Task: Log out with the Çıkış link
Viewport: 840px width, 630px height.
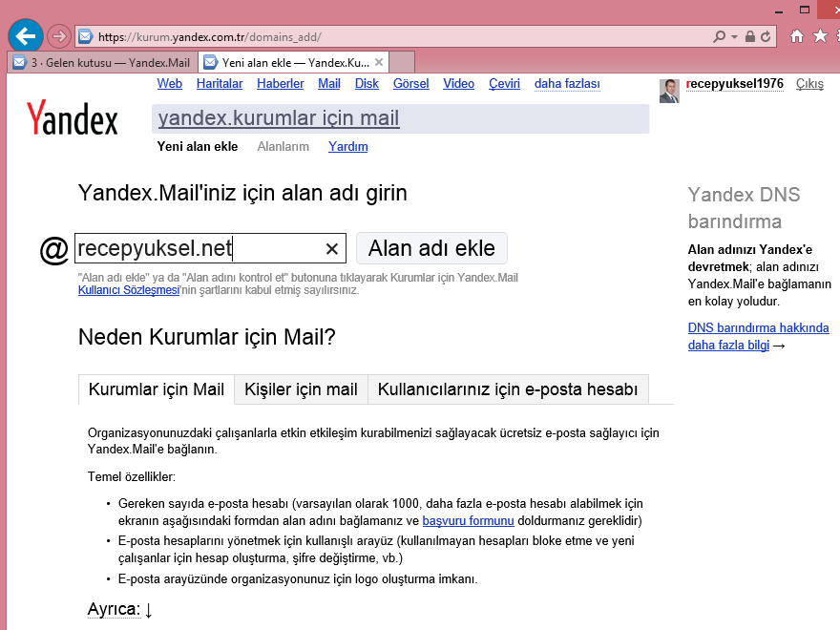Action: (809, 84)
